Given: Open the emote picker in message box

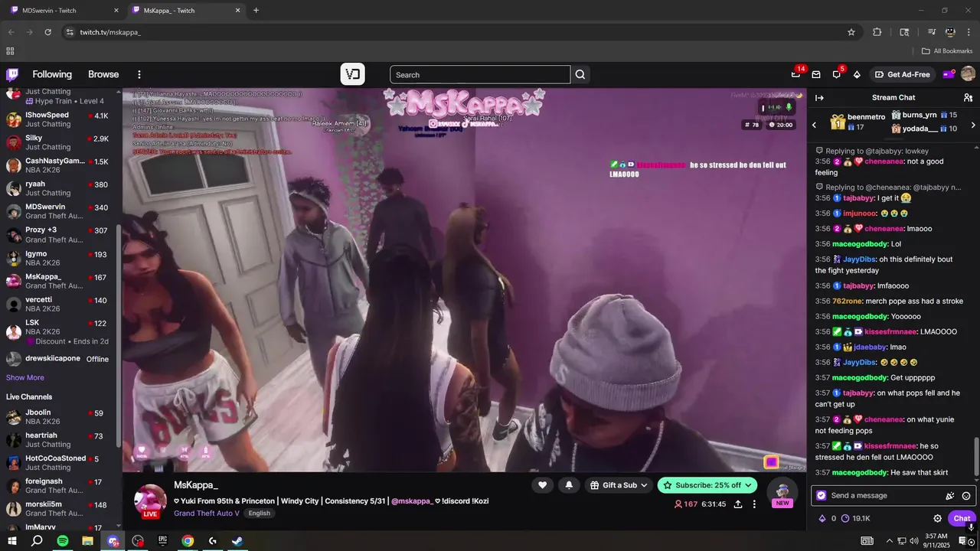Looking at the screenshot, I should pyautogui.click(x=966, y=495).
